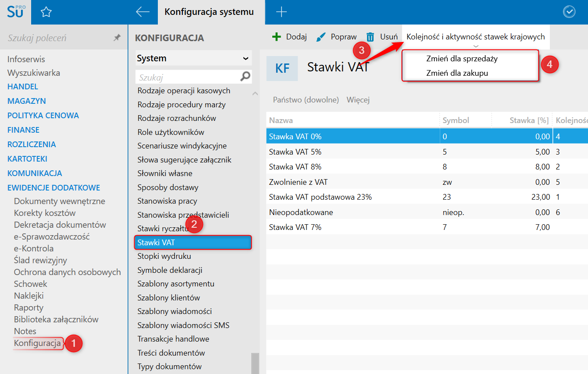The width and height of the screenshot is (588, 374).
Task: Click the checkmark circle icon top right
Action: click(569, 12)
